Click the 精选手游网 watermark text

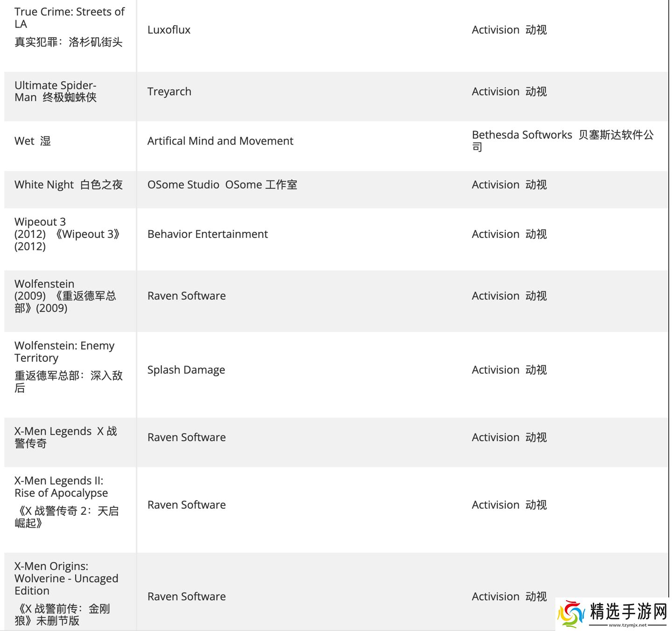click(628, 610)
